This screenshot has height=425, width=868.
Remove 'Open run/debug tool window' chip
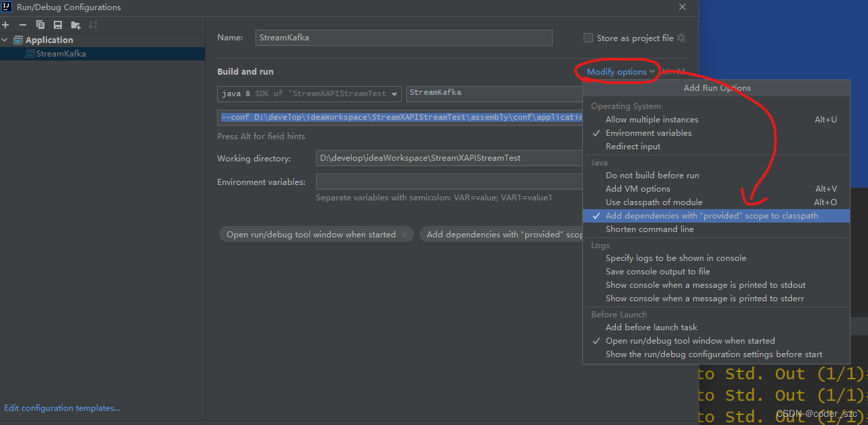404,235
